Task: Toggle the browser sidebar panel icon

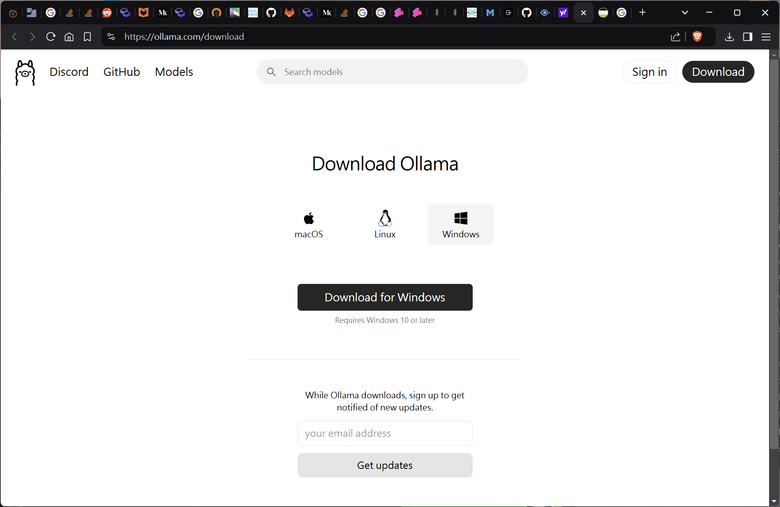Action: click(x=747, y=37)
